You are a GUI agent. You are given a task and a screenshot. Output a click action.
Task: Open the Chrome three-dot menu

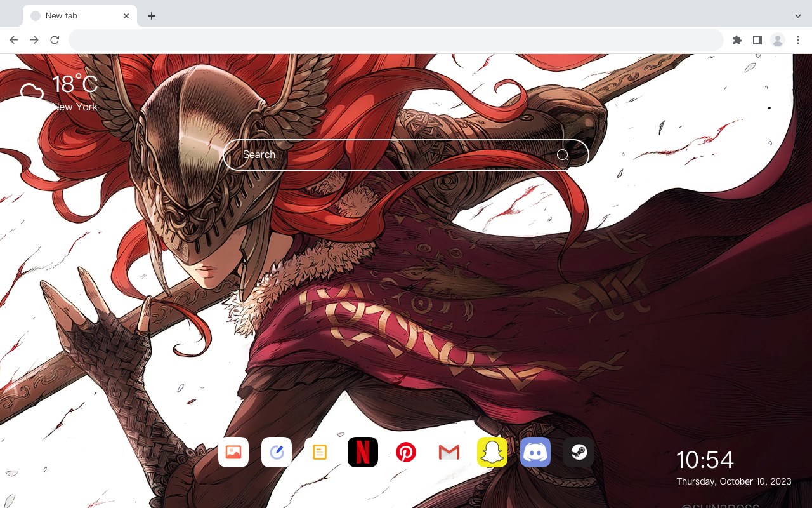tap(798, 40)
